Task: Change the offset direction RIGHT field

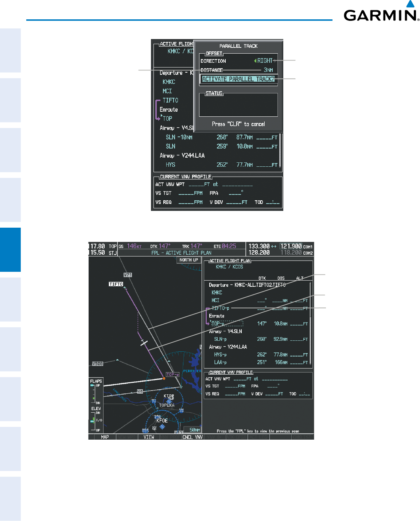Action: pyautogui.click(x=265, y=61)
